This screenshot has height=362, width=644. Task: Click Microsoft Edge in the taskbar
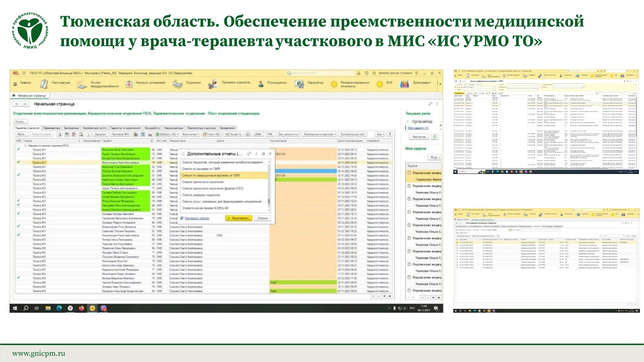(59, 308)
